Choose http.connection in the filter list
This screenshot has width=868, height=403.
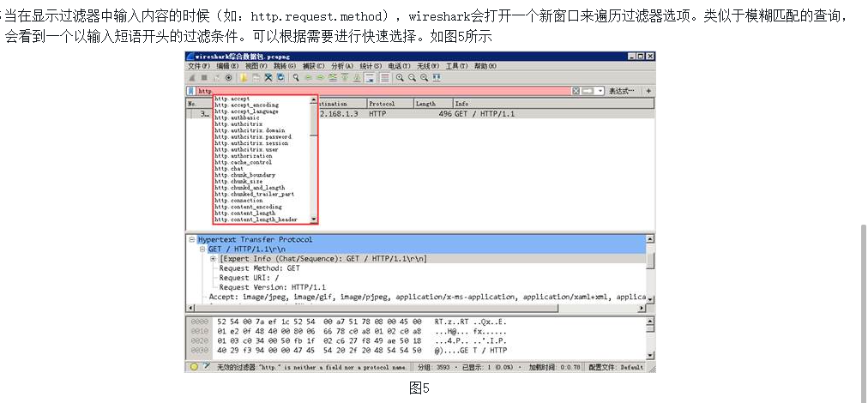point(239,201)
